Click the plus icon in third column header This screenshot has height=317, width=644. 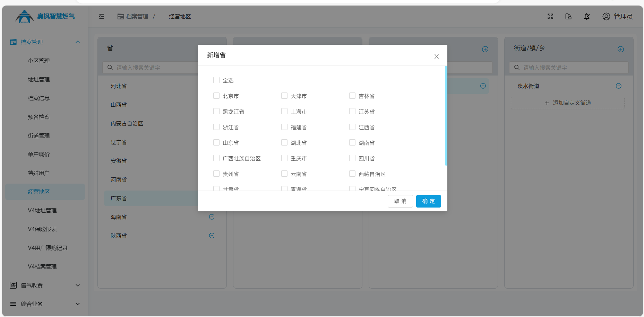coord(485,49)
